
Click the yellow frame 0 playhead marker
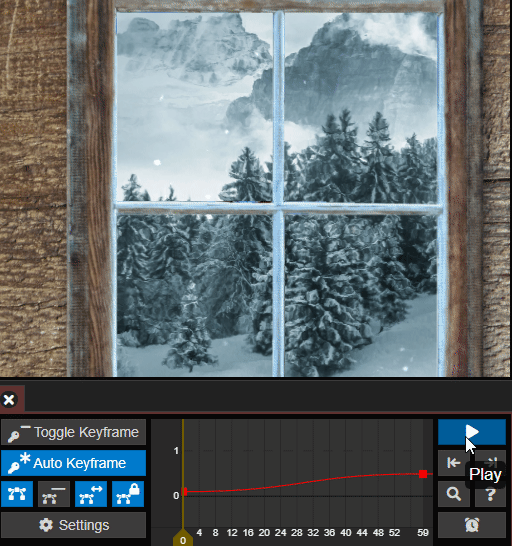(183, 539)
